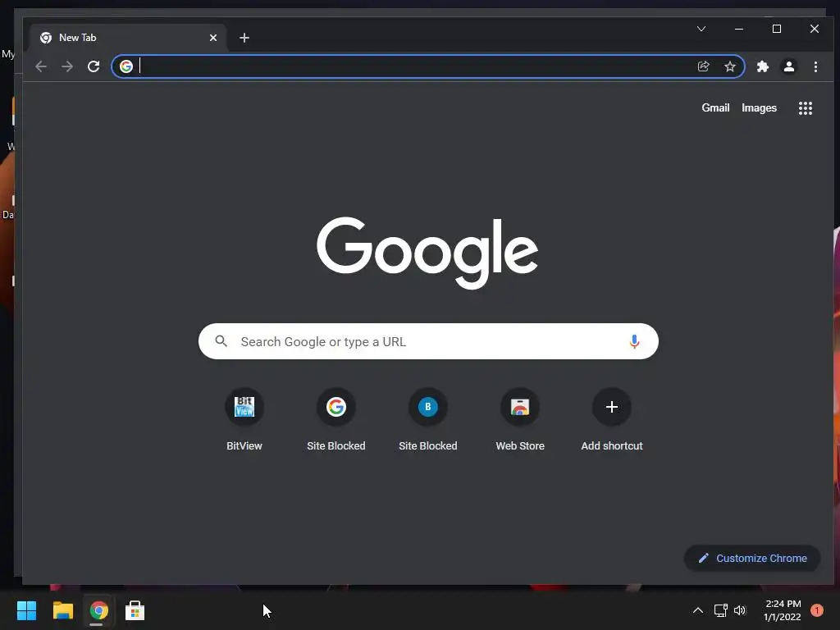
Task: Select the New Tab tab
Action: click(127, 38)
